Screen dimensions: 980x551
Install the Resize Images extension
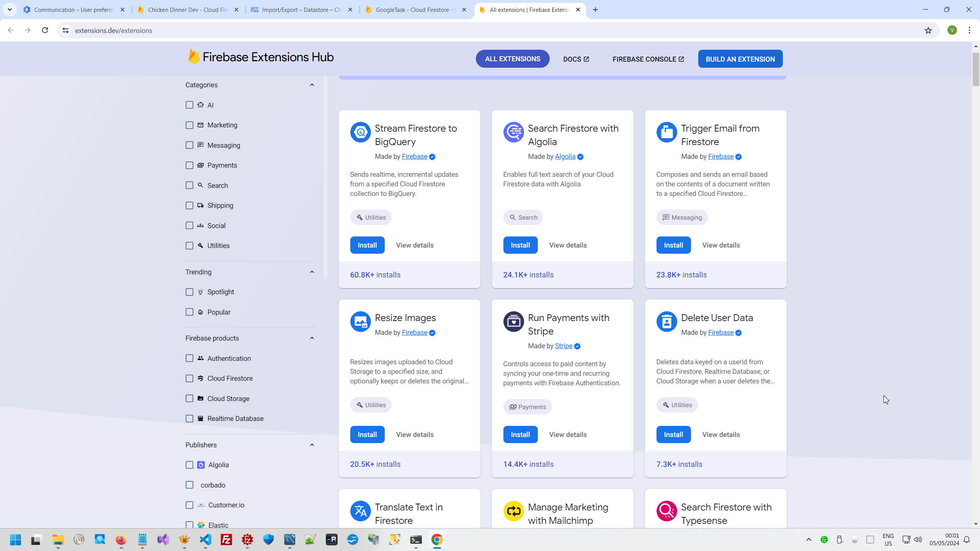[x=367, y=435]
